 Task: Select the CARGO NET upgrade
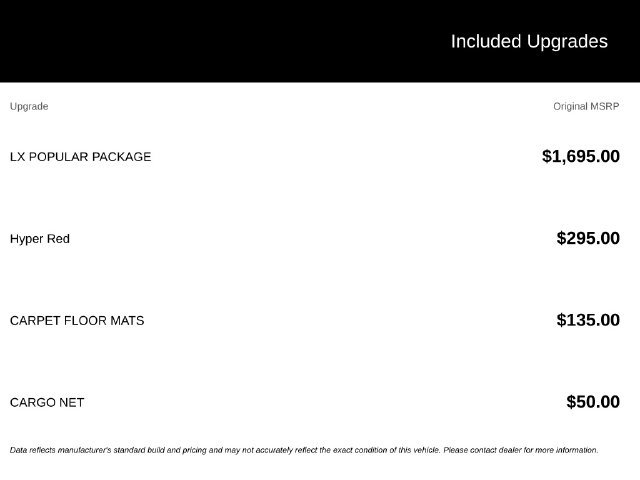click(47, 403)
